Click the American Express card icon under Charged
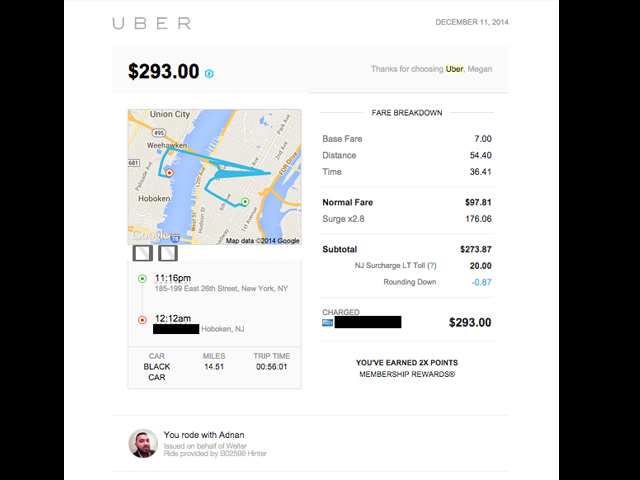The height and width of the screenshot is (480, 640). click(327, 323)
